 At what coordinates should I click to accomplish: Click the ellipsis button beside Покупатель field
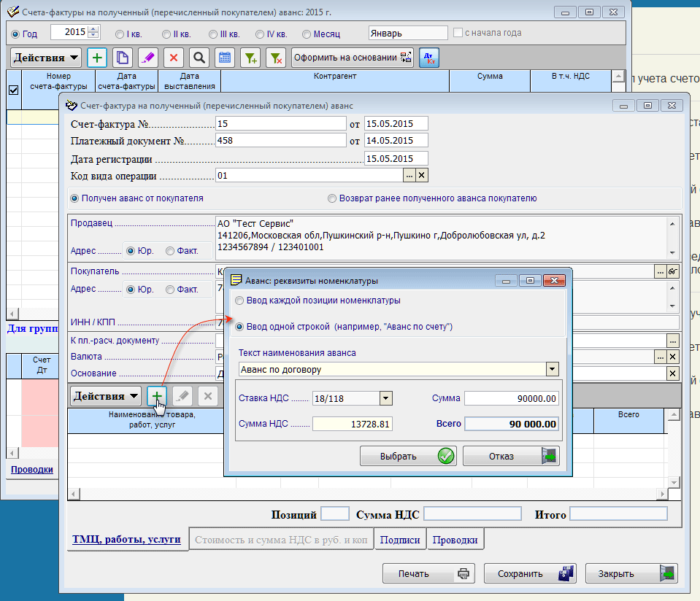click(661, 271)
